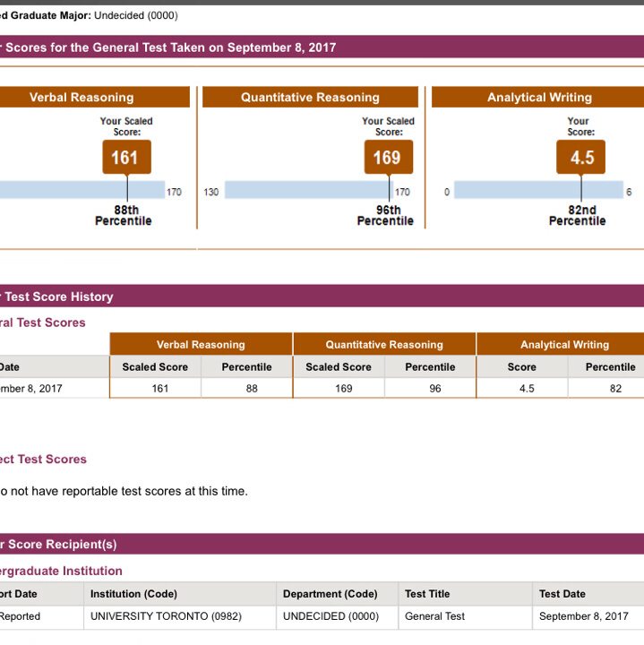Screen dimensions: 644x645
Task: Click the Analytical Writing score bar
Action: (x=538, y=190)
